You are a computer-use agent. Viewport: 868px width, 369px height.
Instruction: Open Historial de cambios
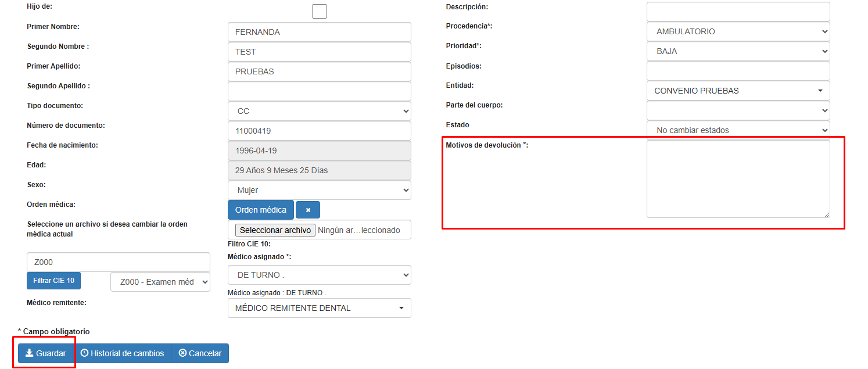point(122,353)
